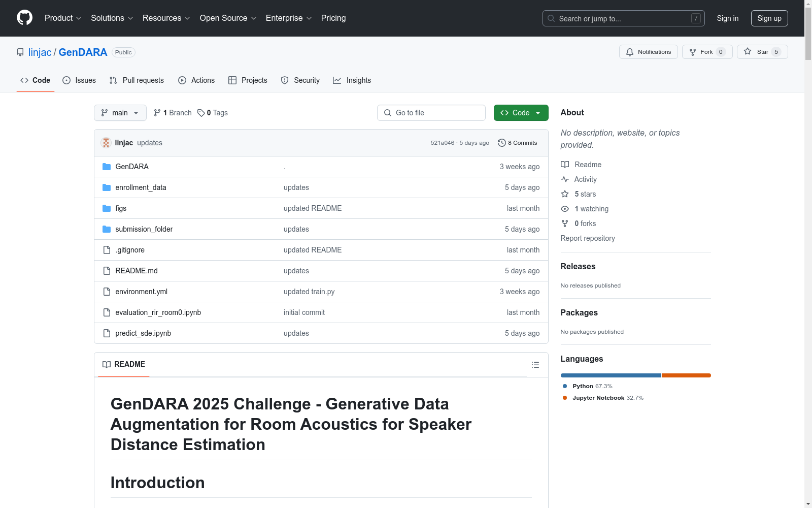Open the 'initial commit' commit message
The width and height of the screenshot is (812, 508).
[x=304, y=312]
